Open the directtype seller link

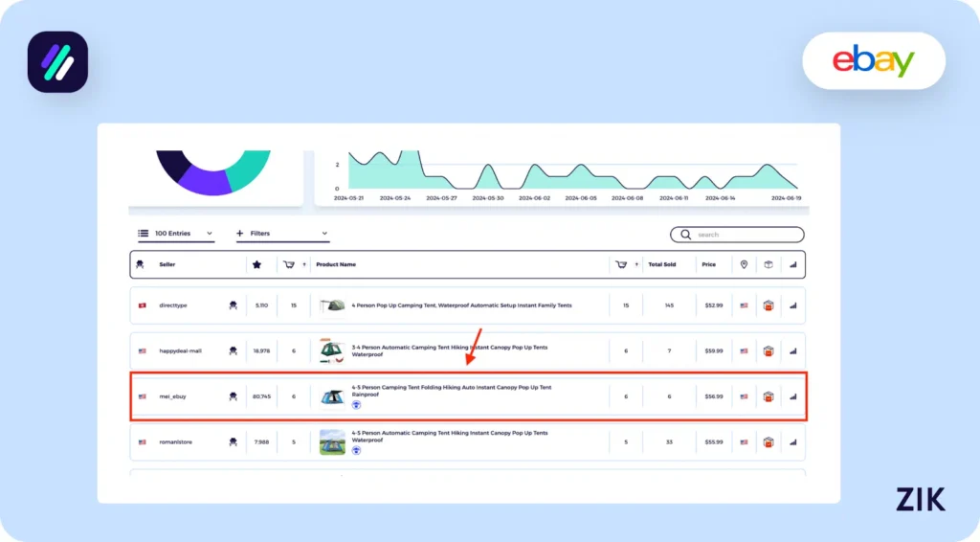[173, 305]
